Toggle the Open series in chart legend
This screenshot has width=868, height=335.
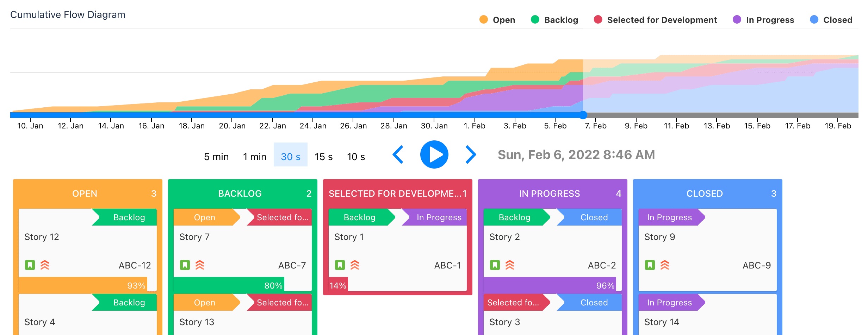click(497, 20)
